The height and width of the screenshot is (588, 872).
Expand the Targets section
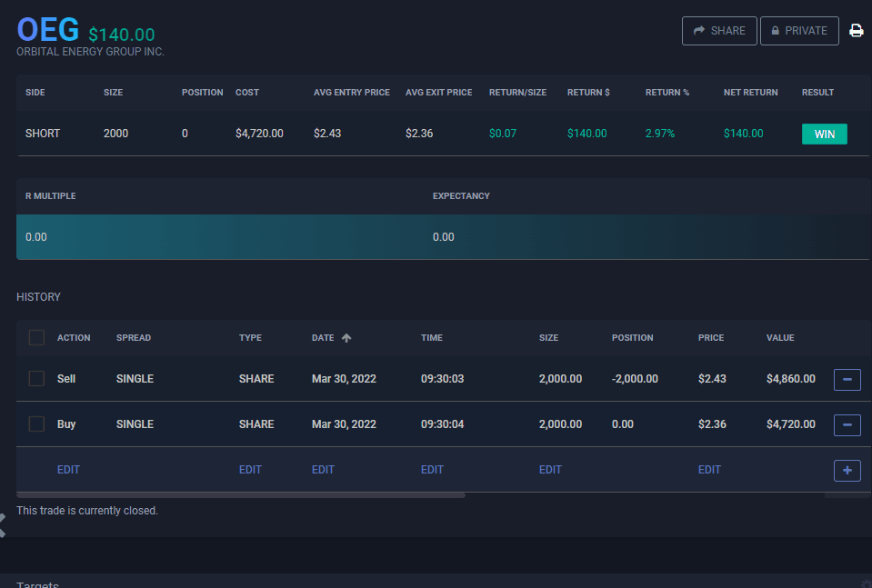pyautogui.click(x=38, y=584)
